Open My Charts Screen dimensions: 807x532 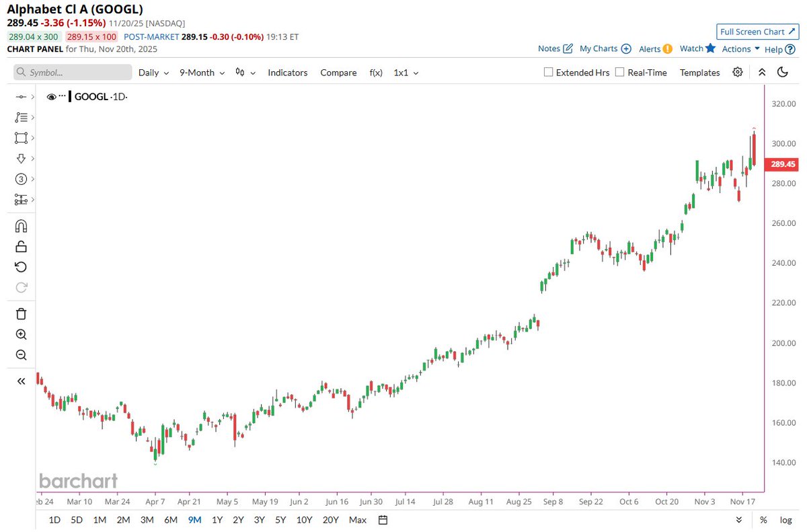605,48
